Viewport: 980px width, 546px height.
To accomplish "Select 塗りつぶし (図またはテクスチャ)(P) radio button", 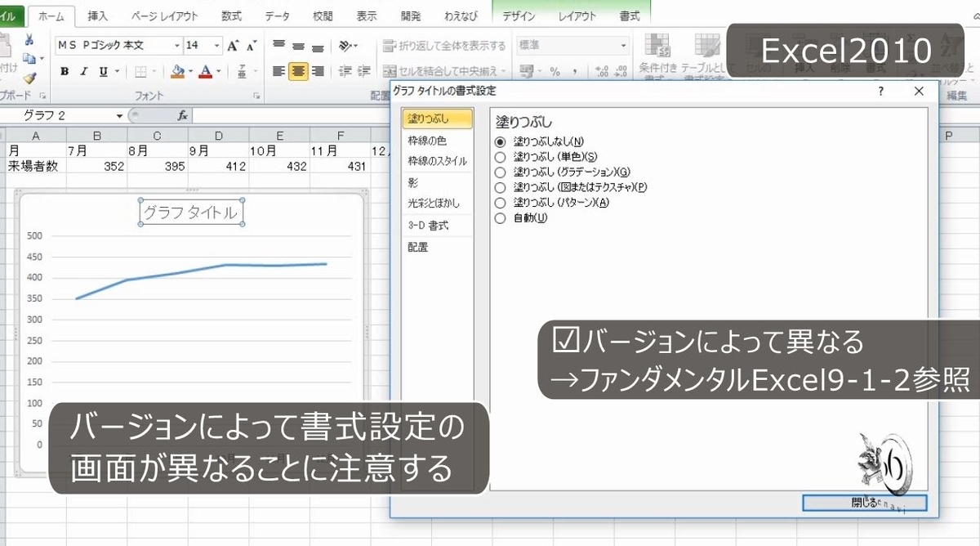I will pos(501,187).
